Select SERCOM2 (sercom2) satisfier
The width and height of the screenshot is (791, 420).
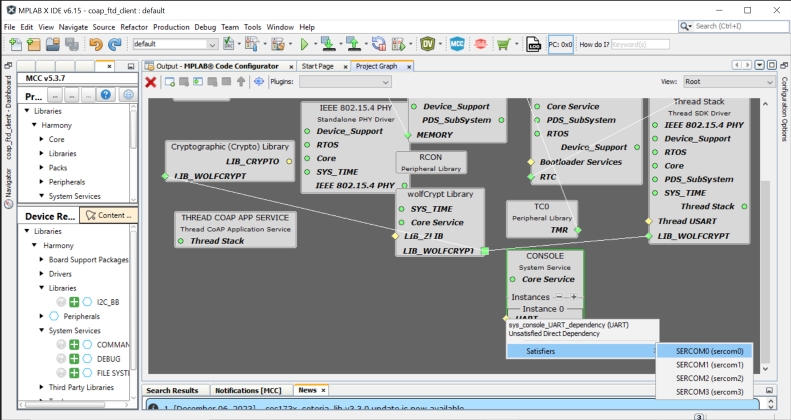(x=704, y=378)
